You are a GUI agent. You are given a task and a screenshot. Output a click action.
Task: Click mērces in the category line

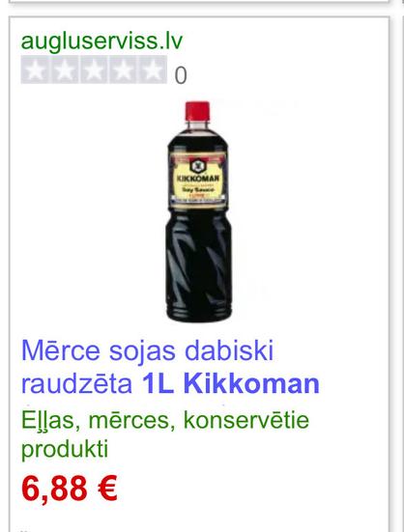131,421
